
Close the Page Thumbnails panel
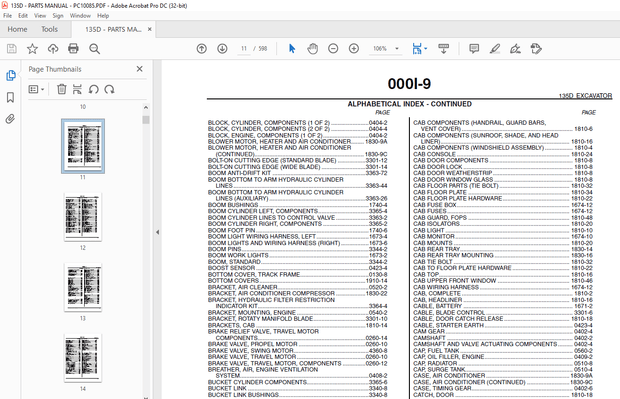(x=140, y=69)
